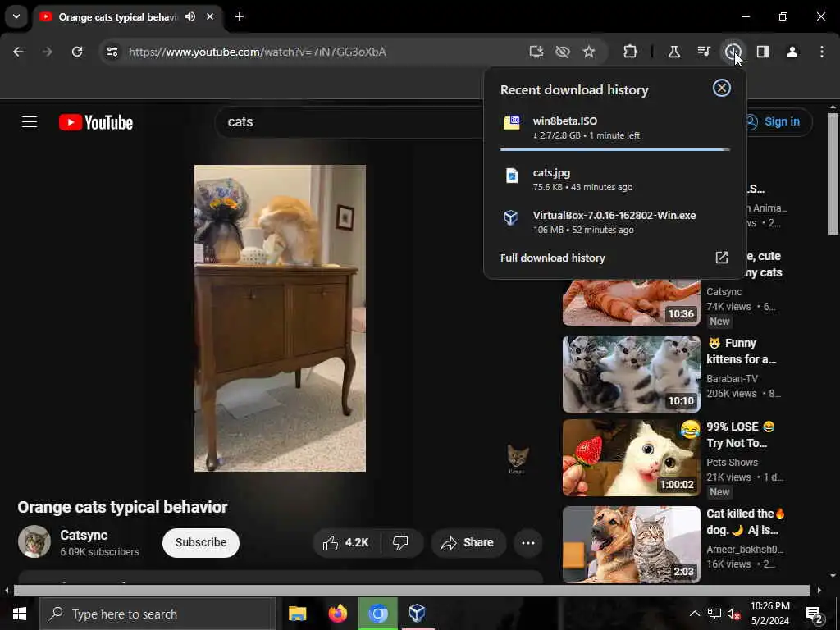Click Pets Shows channel name
Screen dimensions: 840x630
point(732,463)
